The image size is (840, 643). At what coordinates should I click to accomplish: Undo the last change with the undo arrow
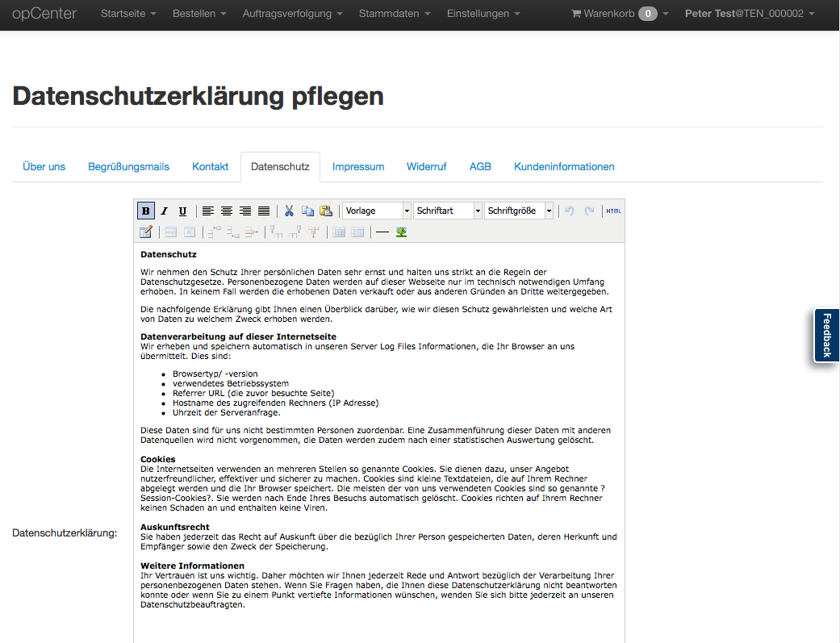pos(570,211)
